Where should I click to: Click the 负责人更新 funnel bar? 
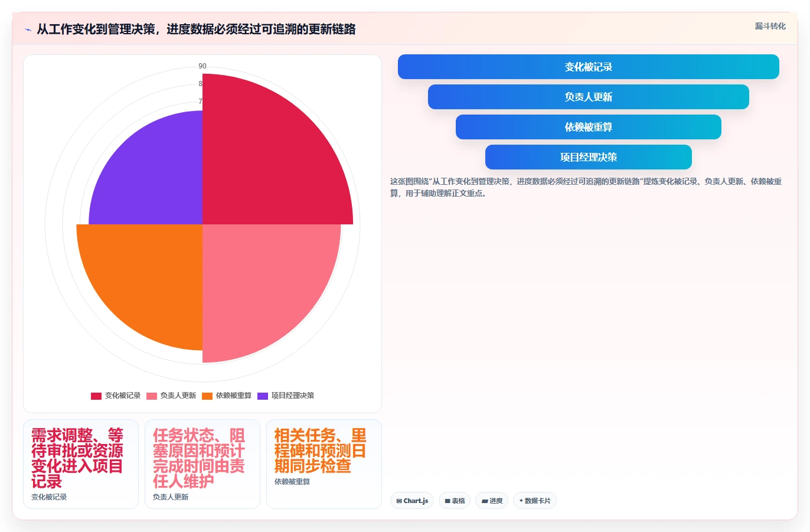point(588,97)
